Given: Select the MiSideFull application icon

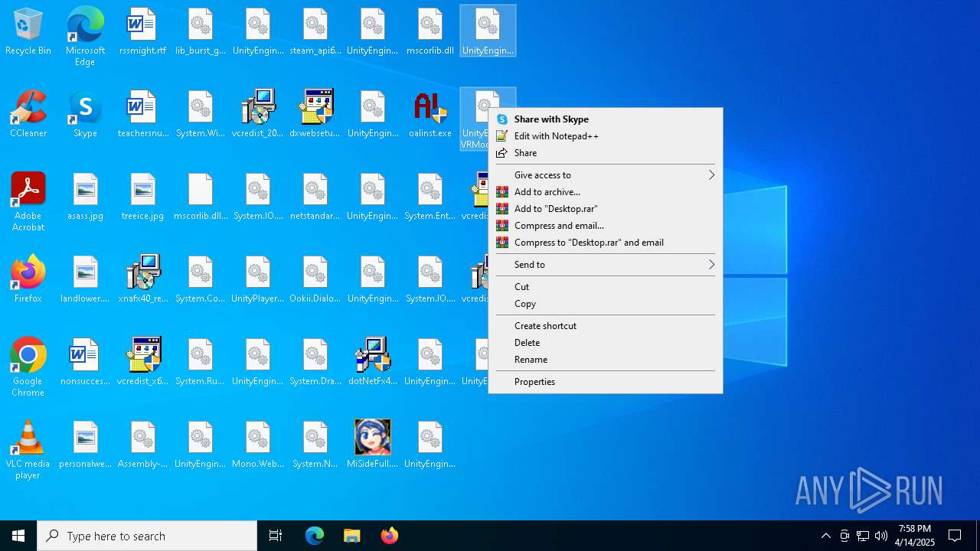Looking at the screenshot, I should click(x=373, y=445).
